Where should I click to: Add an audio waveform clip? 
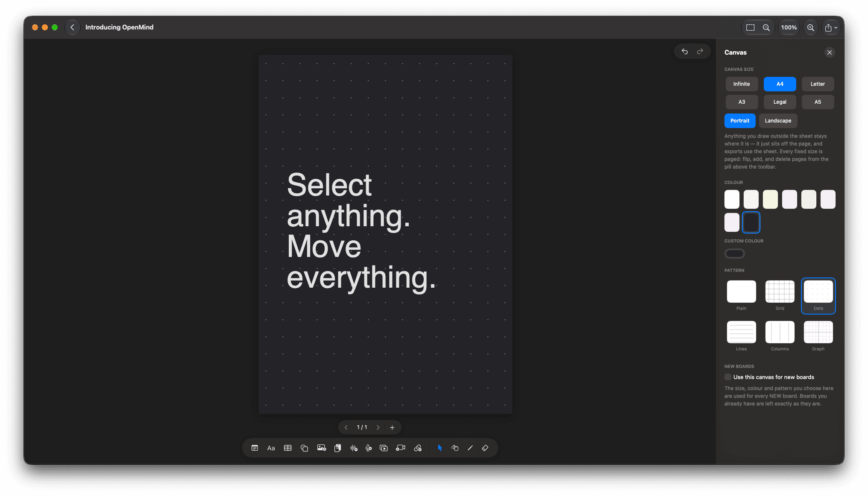point(354,448)
